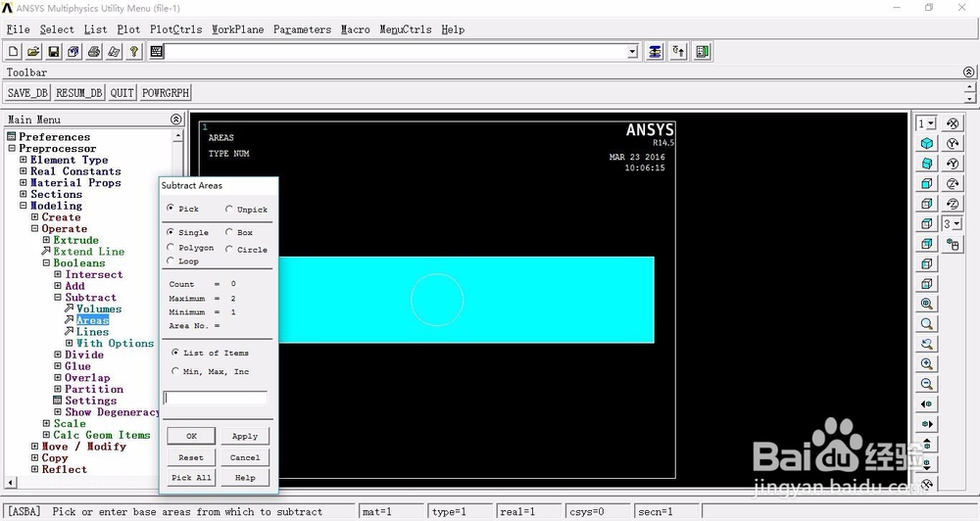The image size is (980, 521).
Task: Click the POWRGRPH toolbar button
Action: [x=165, y=92]
